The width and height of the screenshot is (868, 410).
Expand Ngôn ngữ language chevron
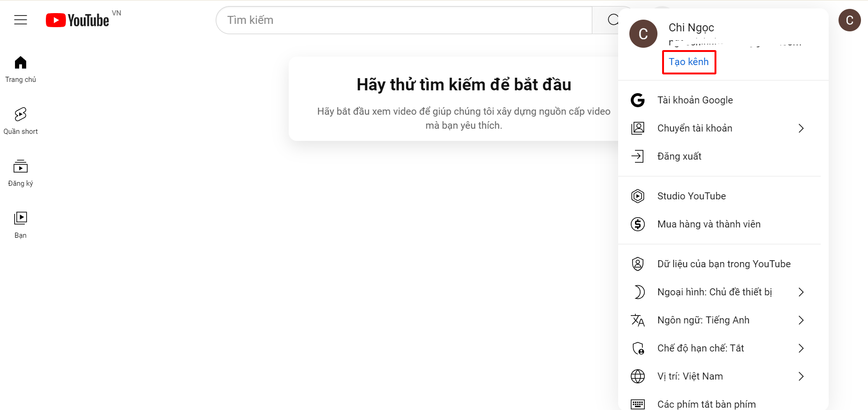(x=801, y=320)
